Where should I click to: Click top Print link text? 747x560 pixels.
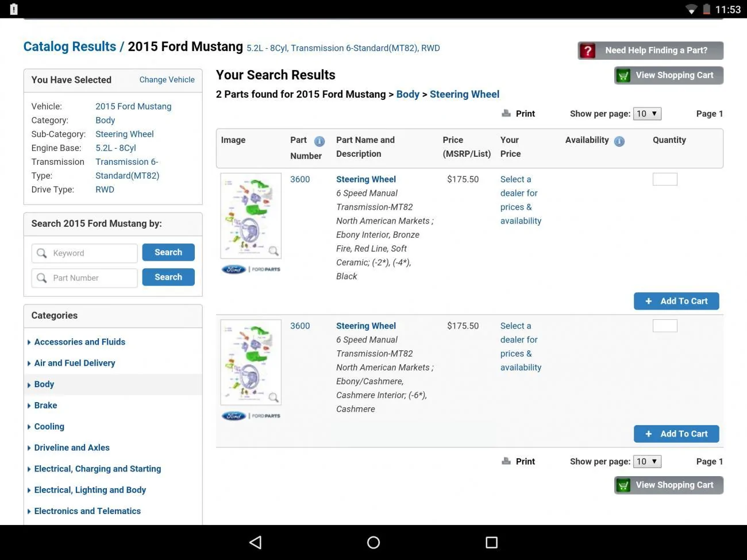click(525, 114)
